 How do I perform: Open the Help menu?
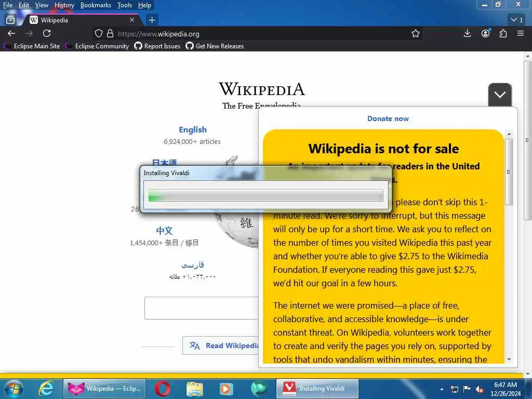click(x=144, y=5)
